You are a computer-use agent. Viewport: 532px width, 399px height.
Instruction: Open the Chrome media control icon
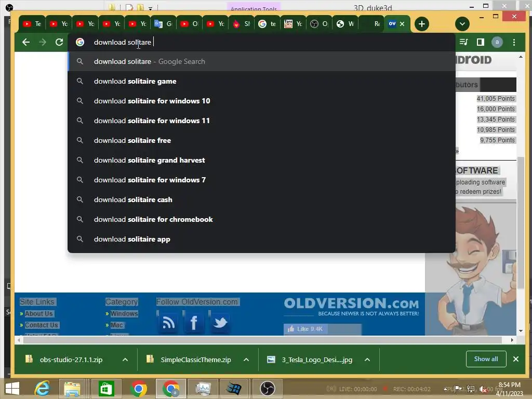[x=463, y=42]
